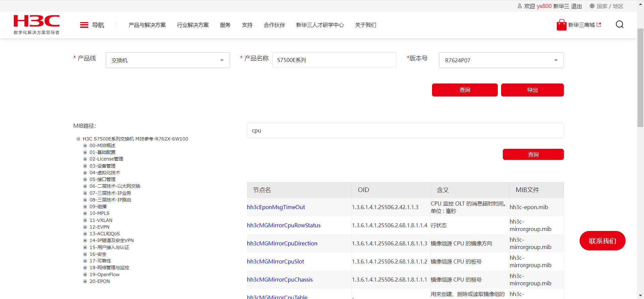The width and height of the screenshot is (644, 299).
Task: Open the 支持 menu item
Action: 247,25
